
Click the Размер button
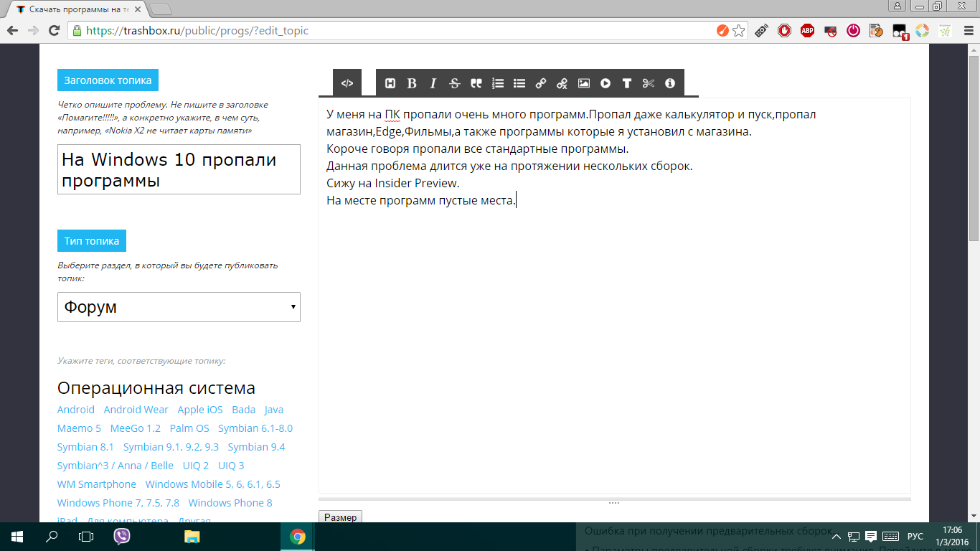coord(340,517)
